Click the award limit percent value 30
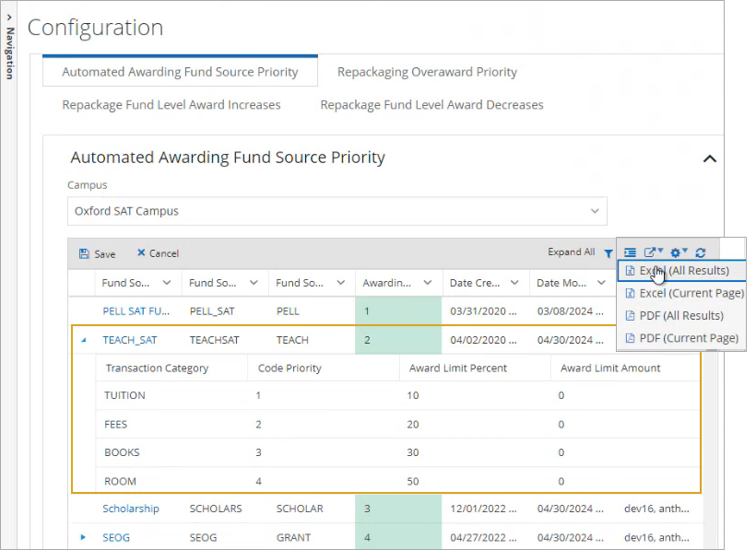 [413, 452]
